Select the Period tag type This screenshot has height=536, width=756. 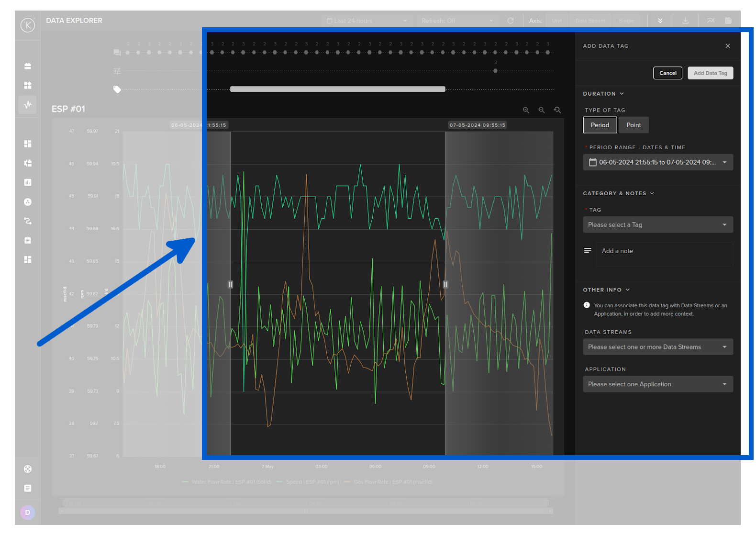tap(600, 125)
